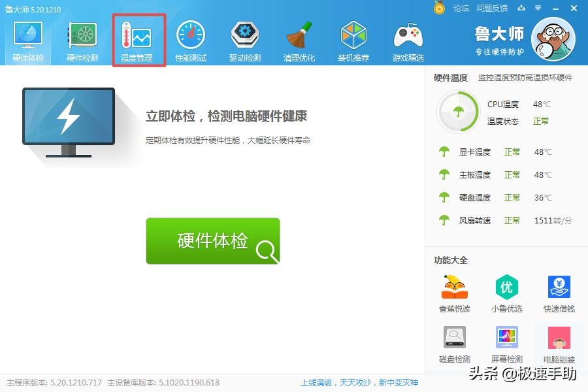Launch 小鲁优化 optimizer
Image resolution: width=588 pixels, height=392 pixels.
506,293
